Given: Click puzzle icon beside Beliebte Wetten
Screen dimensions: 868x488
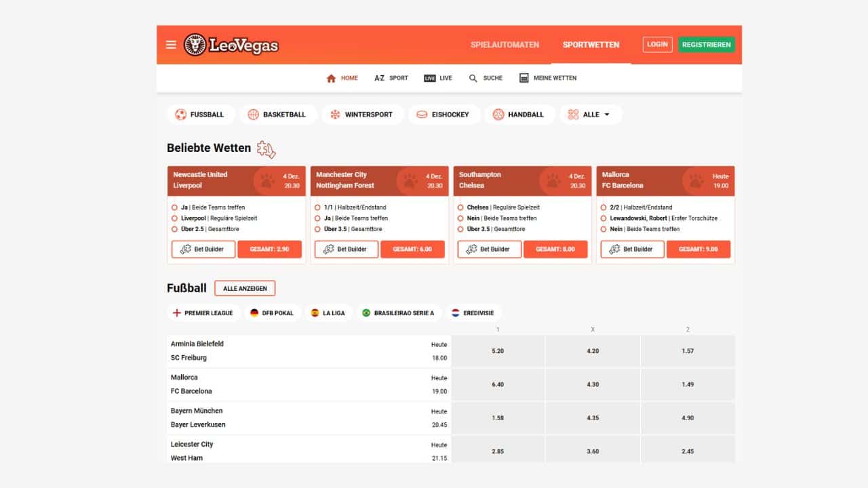Looking at the screenshot, I should (x=266, y=149).
